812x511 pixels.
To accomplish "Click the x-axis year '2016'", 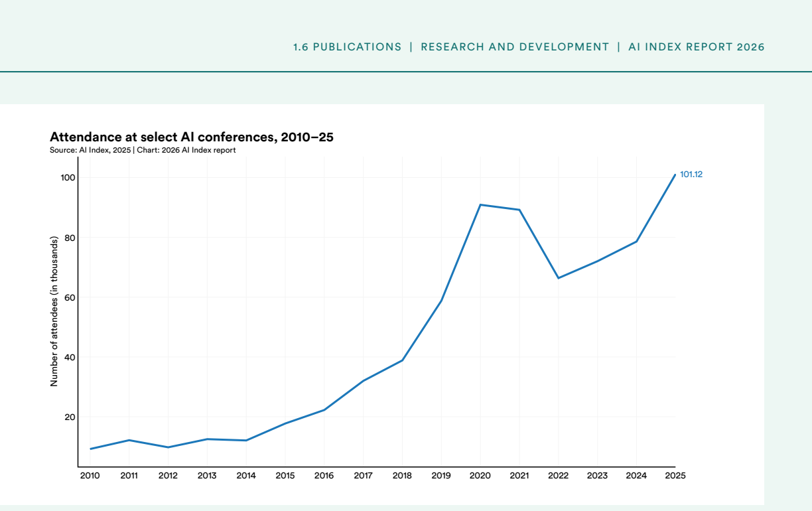I will [324, 476].
